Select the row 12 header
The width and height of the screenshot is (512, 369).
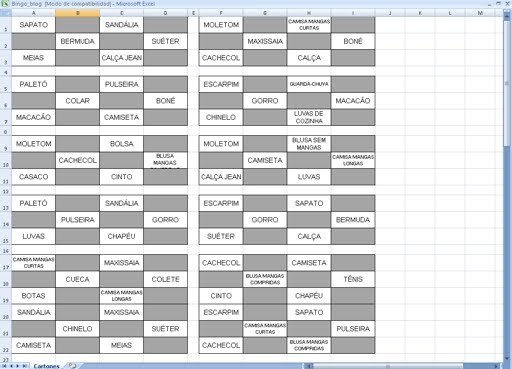(6, 190)
